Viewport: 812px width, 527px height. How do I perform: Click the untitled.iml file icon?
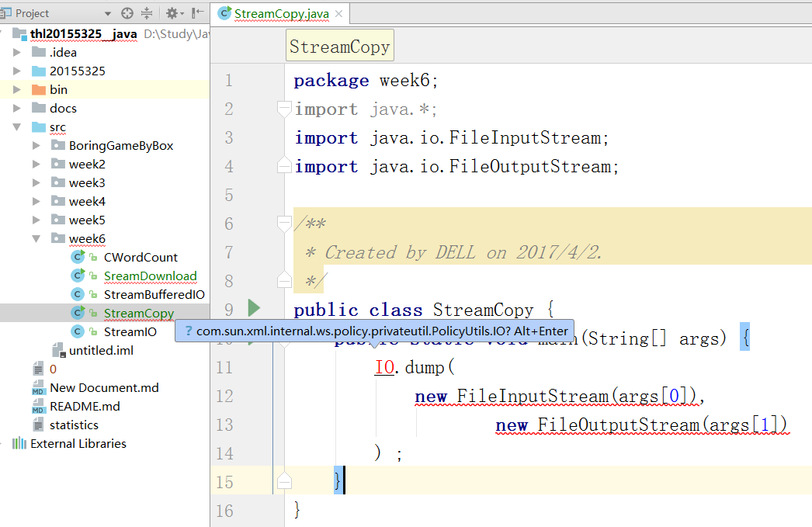[58, 351]
